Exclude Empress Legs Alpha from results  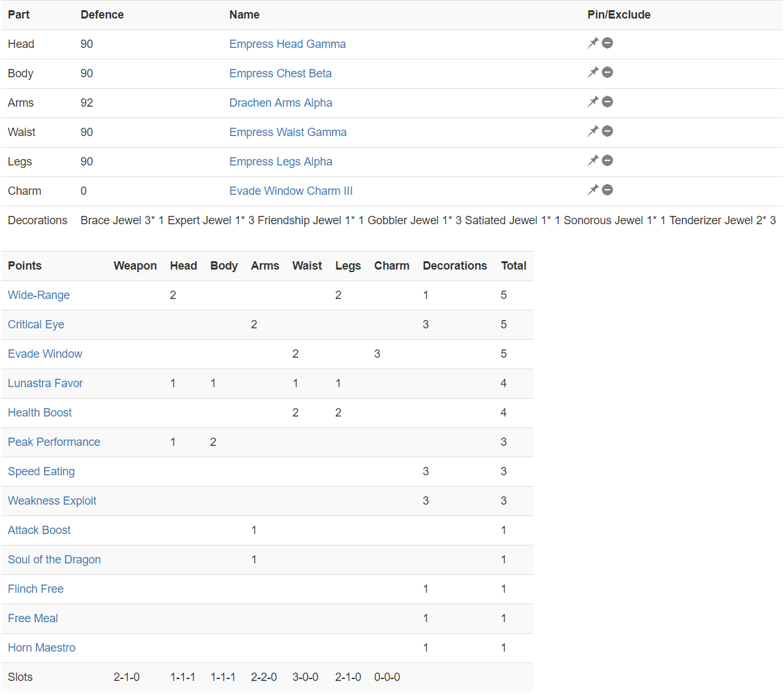[608, 160]
